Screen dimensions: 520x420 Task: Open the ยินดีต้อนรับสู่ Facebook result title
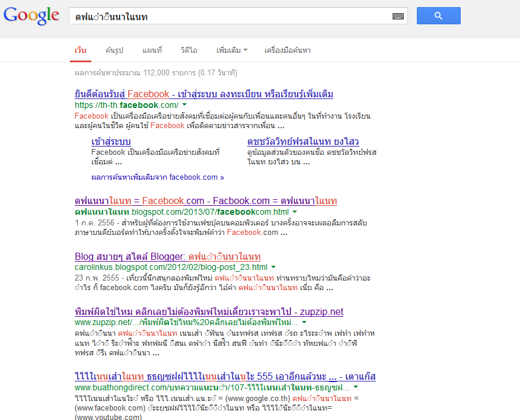pyautogui.click(x=204, y=94)
